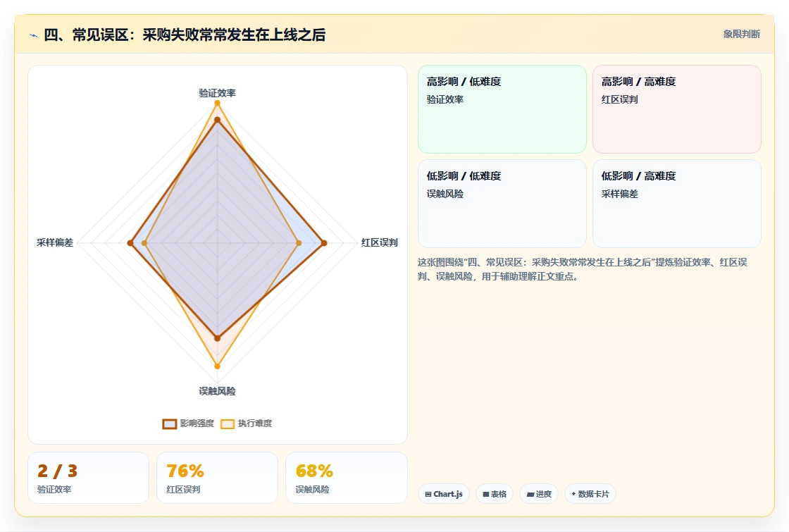789x532 pixels.
Task: Toggle the 影响强度 legend series
Action: (188, 423)
